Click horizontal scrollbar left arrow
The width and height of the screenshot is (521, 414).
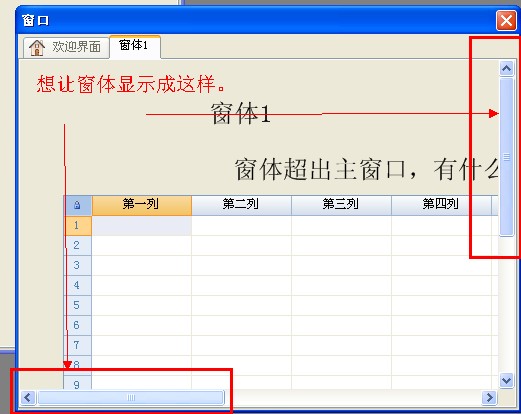click(x=28, y=397)
